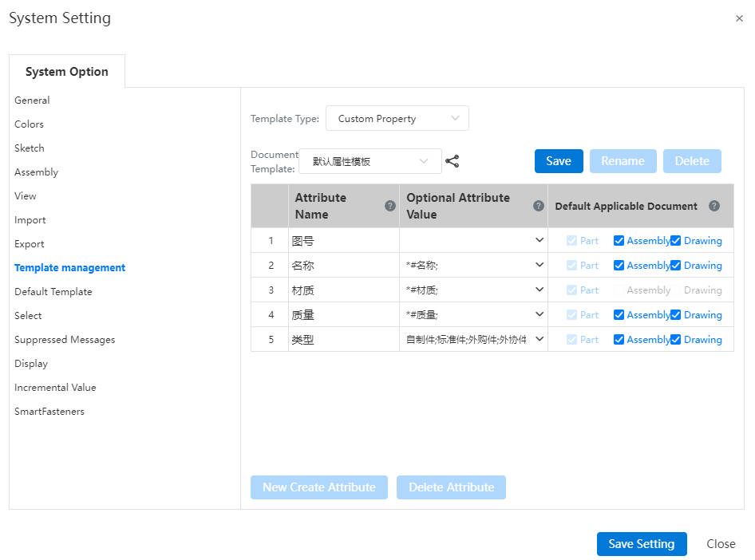Click the Delete template button
The width and height of the screenshot is (755, 560).
tap(692, 161)
